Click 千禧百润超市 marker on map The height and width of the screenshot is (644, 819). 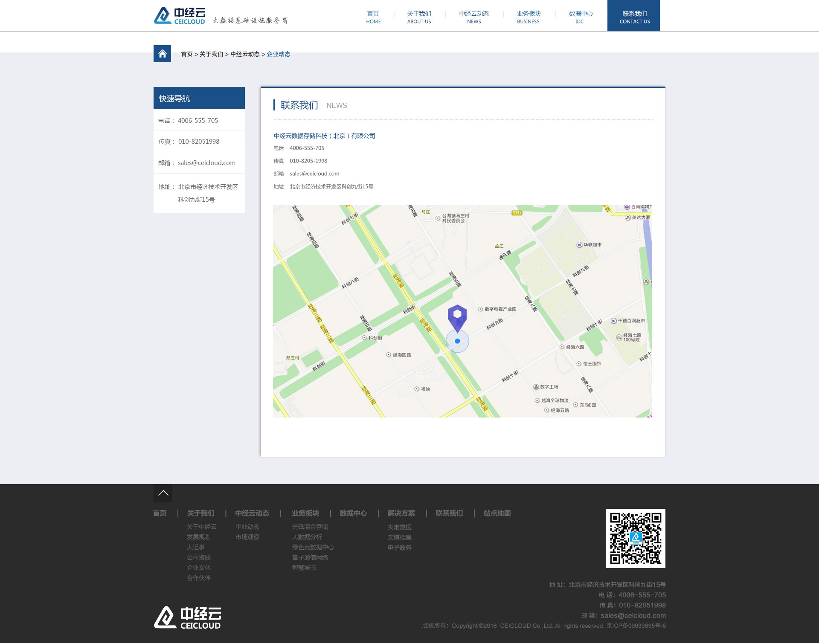point(628,321)
